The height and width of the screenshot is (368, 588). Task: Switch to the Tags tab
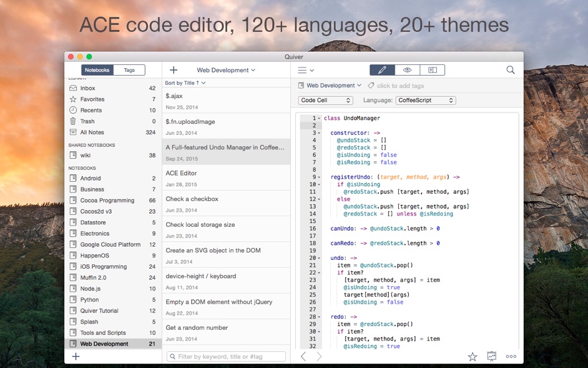coord(129,70)
